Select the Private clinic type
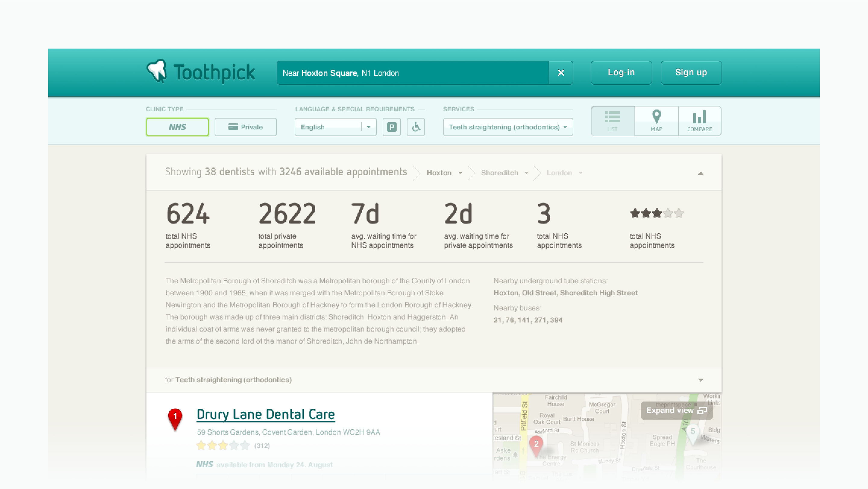868x489 pixels. [x=245, y=127]
